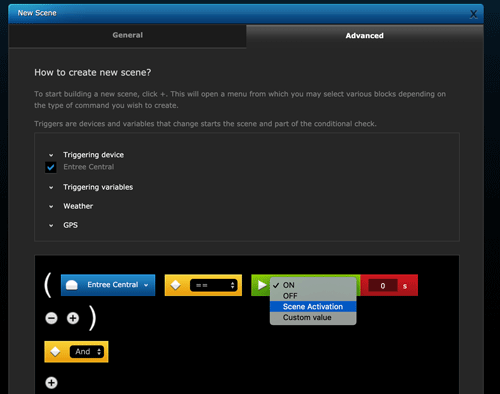500x394 pixels.
Task: Click the play arrow icon in green block
Action: (262, 285)
